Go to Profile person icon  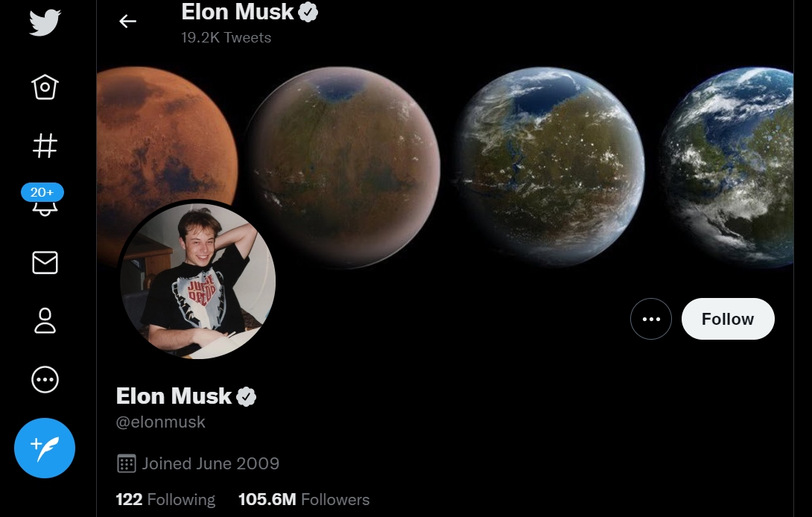[x=45, y=320]
